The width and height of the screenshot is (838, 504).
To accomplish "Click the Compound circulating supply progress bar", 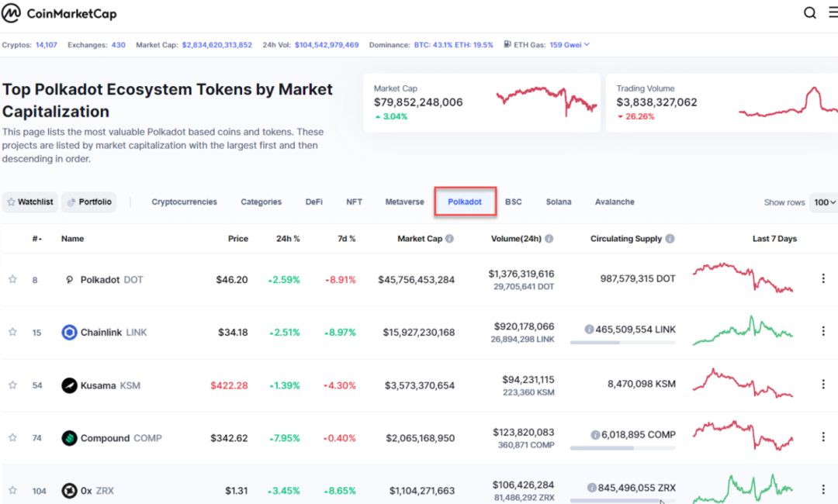I will coord(622,448).
